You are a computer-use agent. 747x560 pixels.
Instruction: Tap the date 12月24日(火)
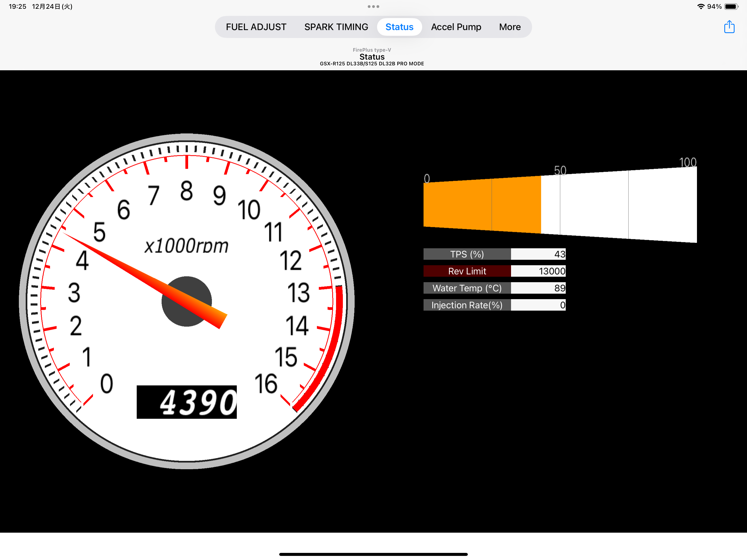[x=52, y=6]
